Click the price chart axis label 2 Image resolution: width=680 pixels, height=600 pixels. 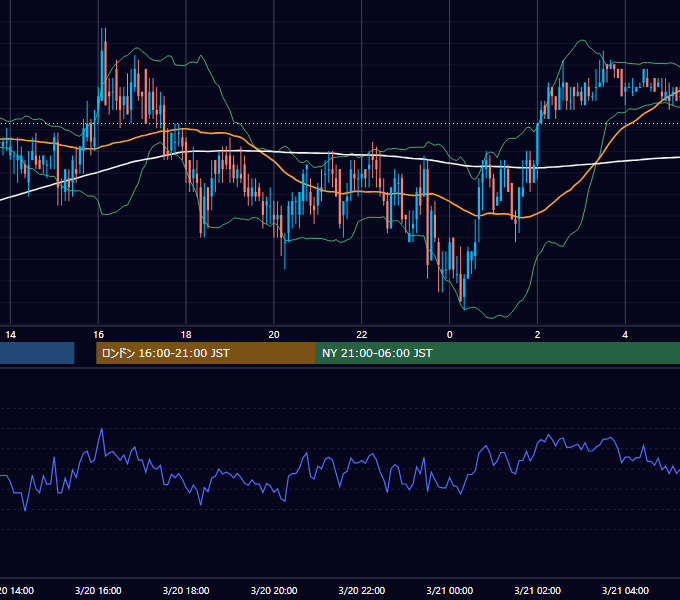coord(537,335)
